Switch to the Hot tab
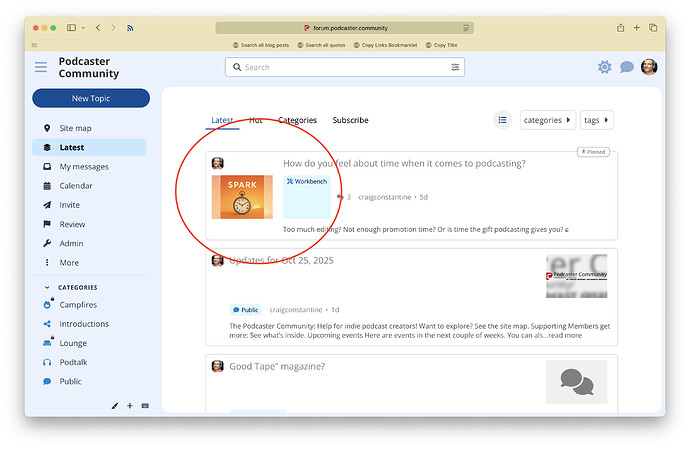Viewport: 690px width, 449px height. [255, 120]
